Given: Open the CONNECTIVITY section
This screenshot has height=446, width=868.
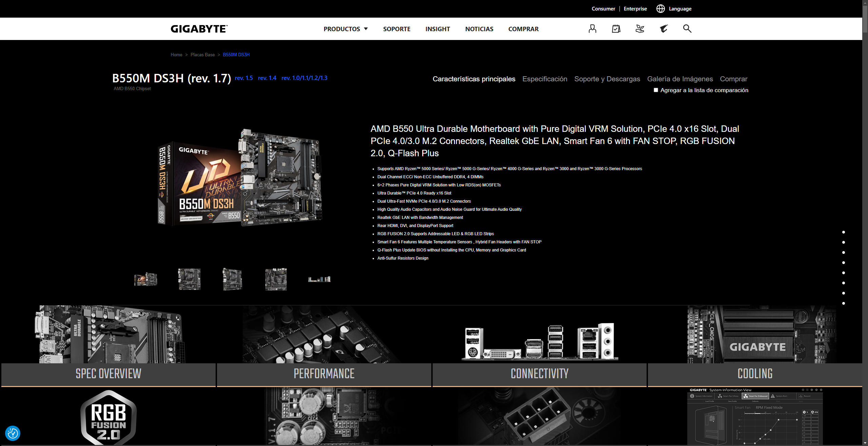Looking at the screenshot, I should click(539, 374).
